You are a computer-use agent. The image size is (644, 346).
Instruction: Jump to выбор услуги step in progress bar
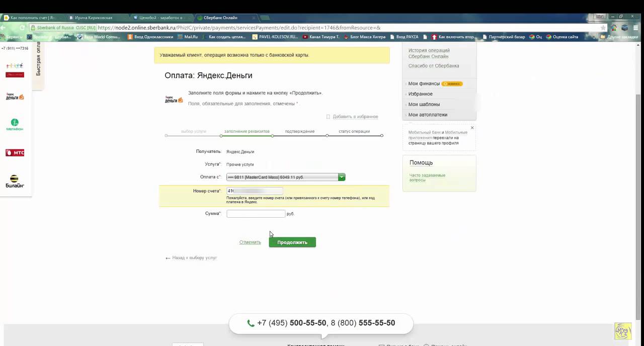(x=194, y=131)
